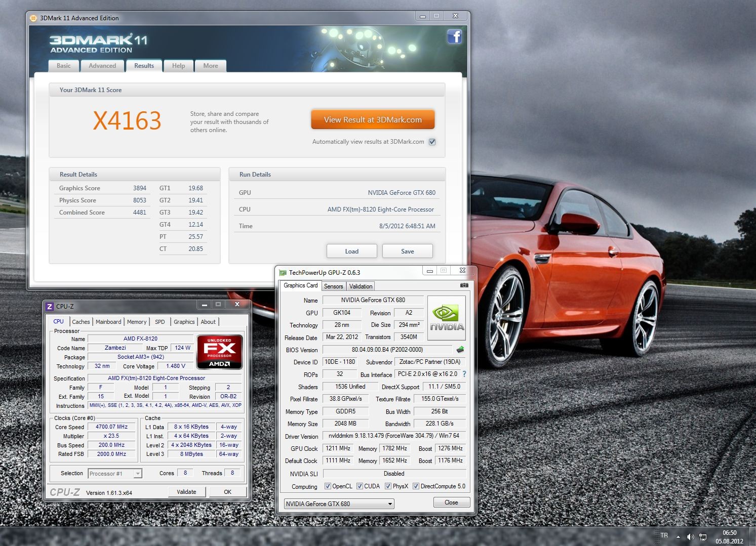The width and height of the screenshot is (756, 546).
Task: Click the NVIDIA logo in GPU-Z
Action: pos(447,318)
